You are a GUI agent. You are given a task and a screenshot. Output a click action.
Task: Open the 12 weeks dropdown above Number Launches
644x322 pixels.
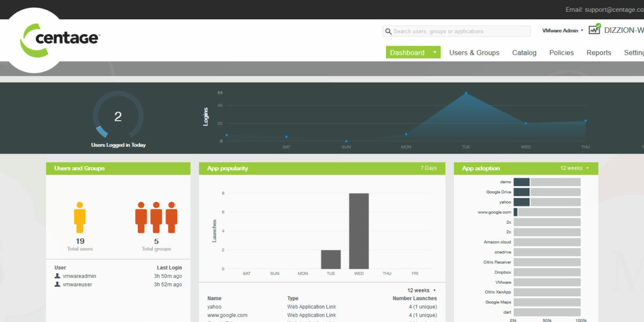(x=421, y=290)
